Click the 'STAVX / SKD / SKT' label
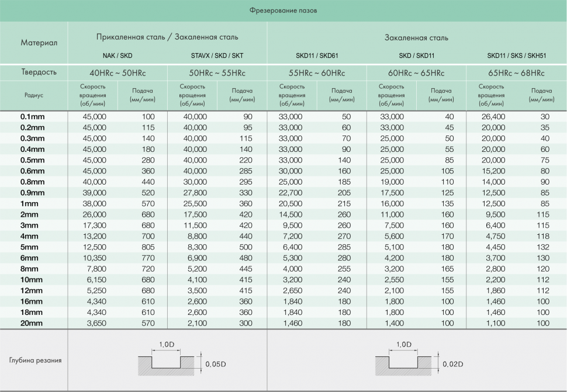This screenshot has width=567, height=392. [x=217, y=56]
